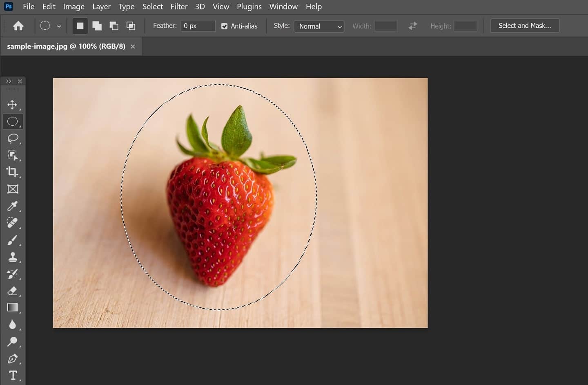Click the Feather value input field
The image size is (588, 385).
pyautogui.click(x=198, y=26)
